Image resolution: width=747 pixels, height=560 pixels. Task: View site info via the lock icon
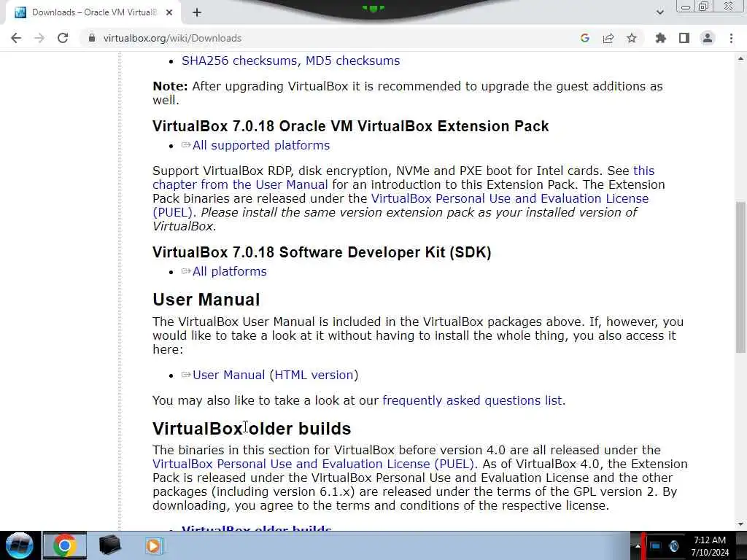pyautogui.click(x=92, y=38)
